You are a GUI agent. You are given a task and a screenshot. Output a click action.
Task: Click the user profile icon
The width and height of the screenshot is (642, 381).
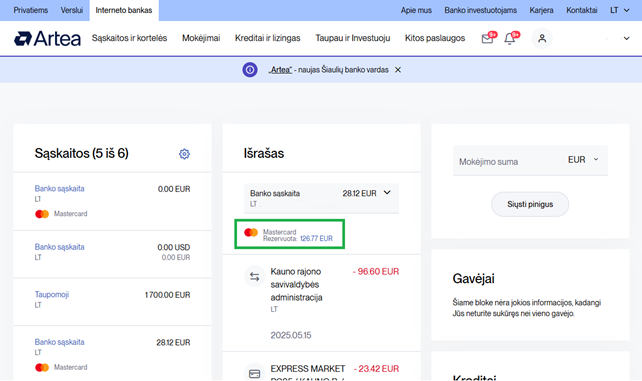click(542, 38)
